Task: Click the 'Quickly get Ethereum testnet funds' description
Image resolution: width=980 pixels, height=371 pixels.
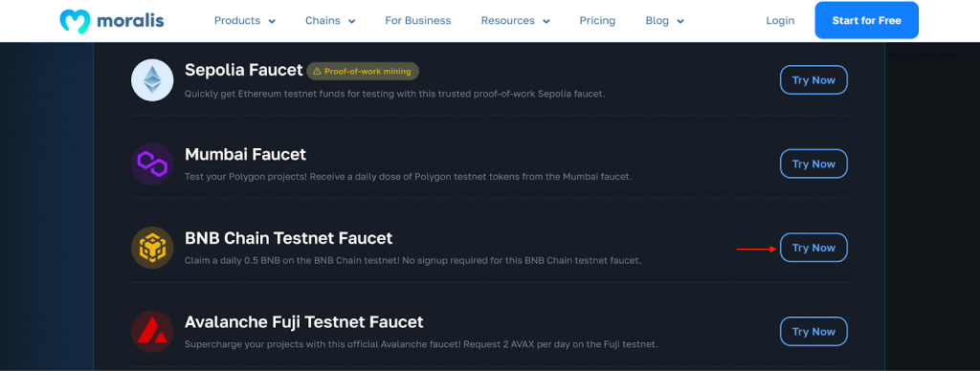Action: [395, 94]
